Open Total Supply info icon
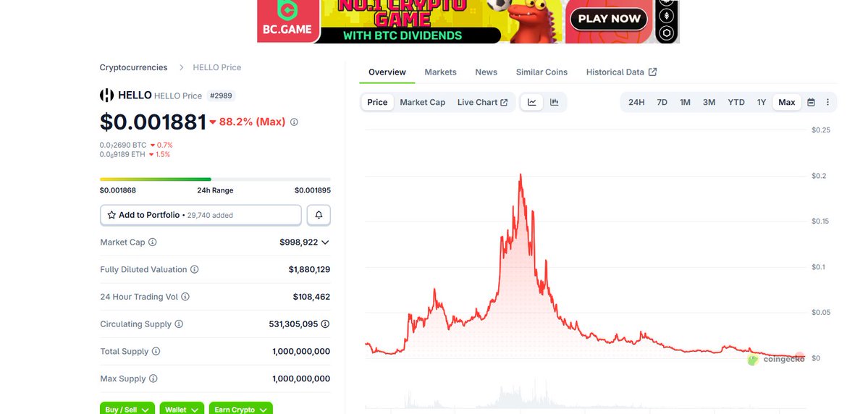 [x=156, y=352]
